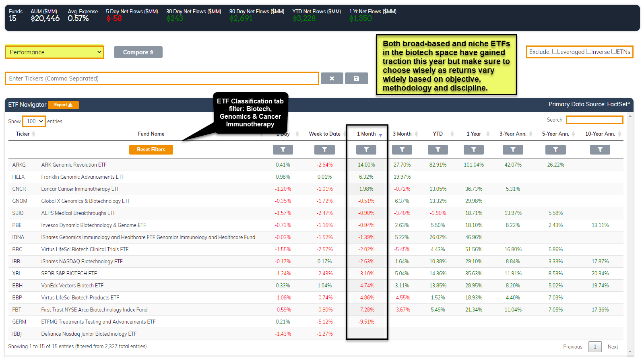Click the PBE ticker cell

pyautogui.click(x=17, y=225)
